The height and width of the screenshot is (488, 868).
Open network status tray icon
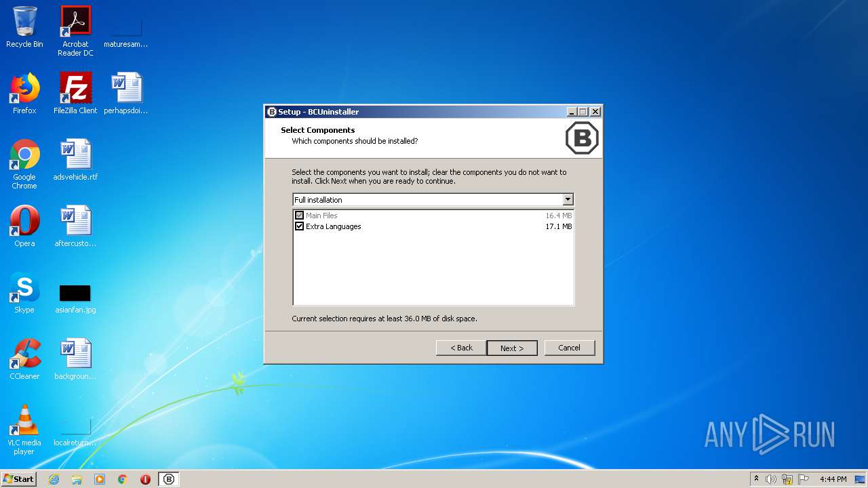(x=787, y=479)
